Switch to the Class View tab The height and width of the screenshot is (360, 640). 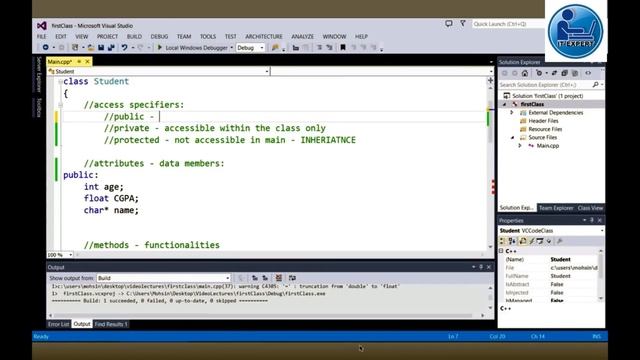click(590, 208)
